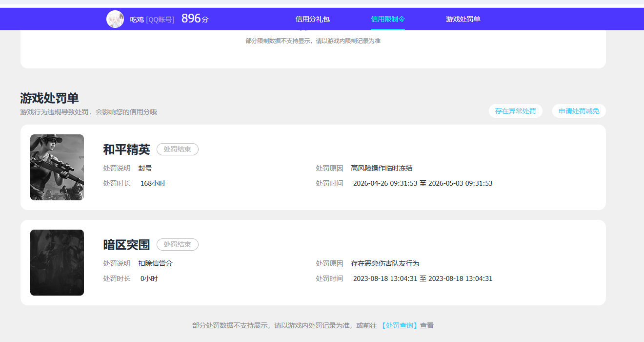Click the 0小时 duration value

pyautogui.click(x=149, y=278)
